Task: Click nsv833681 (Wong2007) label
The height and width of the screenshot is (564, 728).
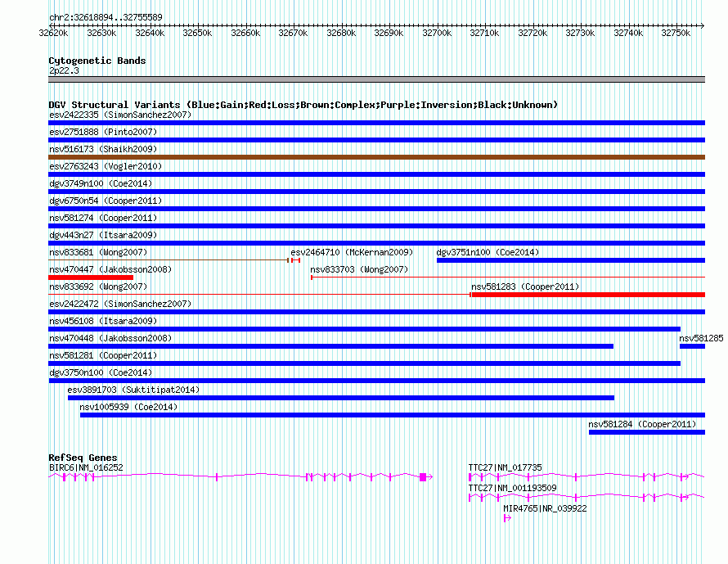Action: [x=98, y=252]
